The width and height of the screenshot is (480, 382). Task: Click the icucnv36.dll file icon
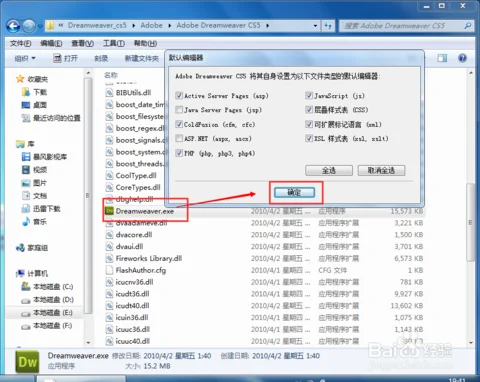(109, 282)
